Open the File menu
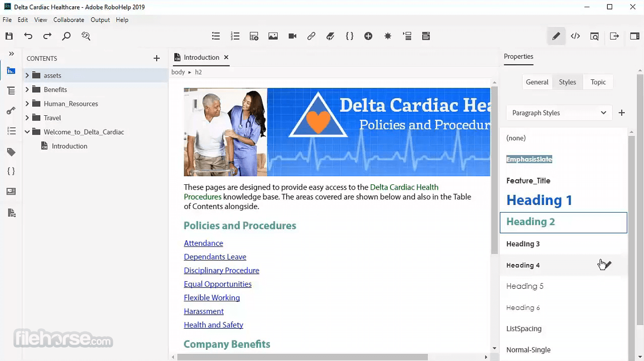Screen dimensions: 644x361 click(x=7, y=20)
